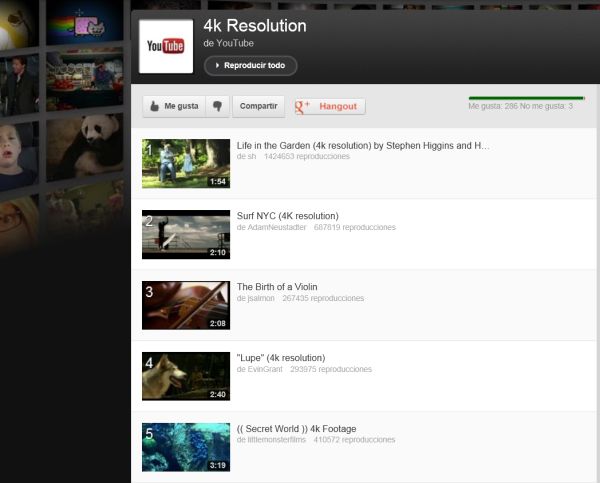The image size is (600, 483).
Task: Click 687819 reproducciones view count
Action: [x=355, y=227]
